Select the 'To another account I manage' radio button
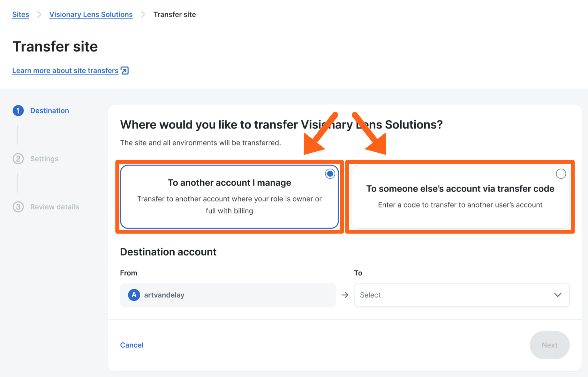 click(330, 174)
